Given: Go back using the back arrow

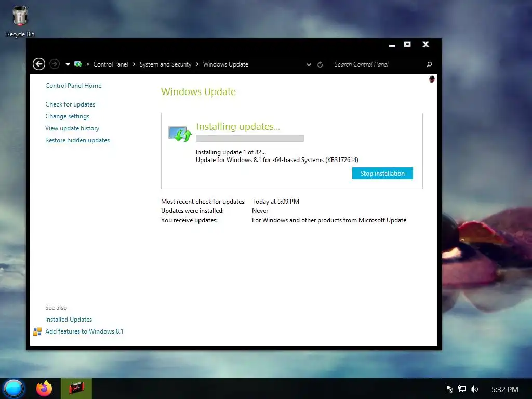Looking at the screenshot, I should 39,64.
